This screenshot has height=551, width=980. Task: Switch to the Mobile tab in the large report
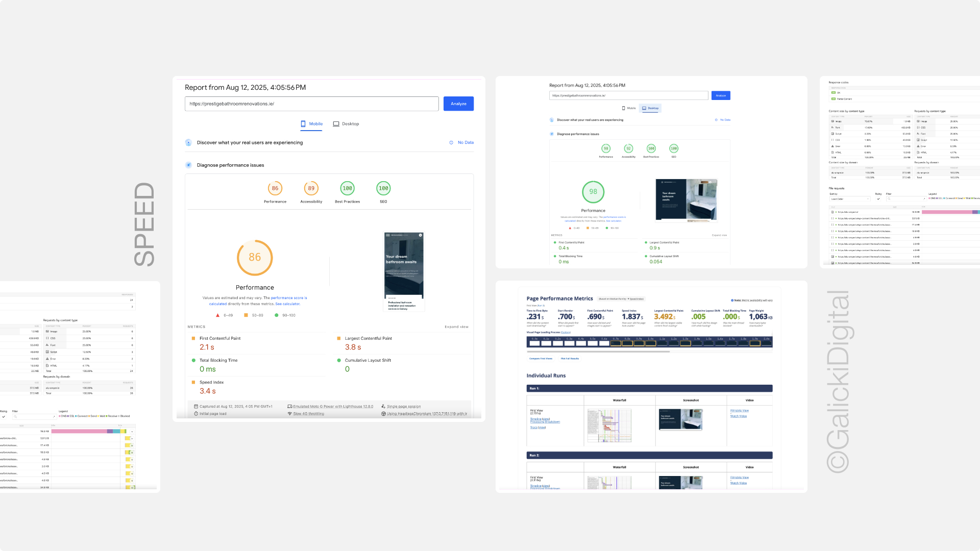click(311, 124)
